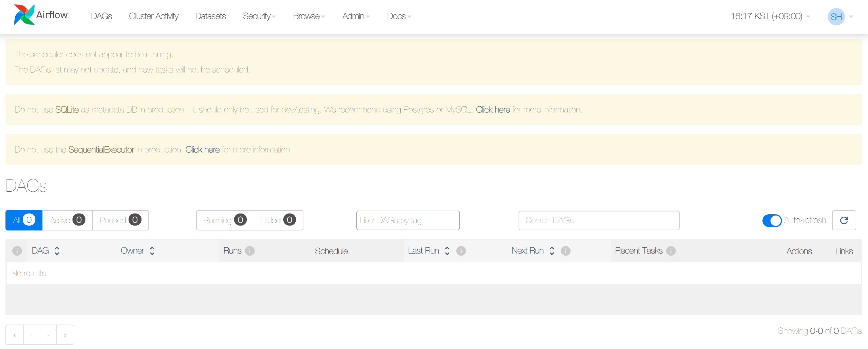868x349 pixels.
Task: Filter by Failed DAG runs
Action: [278, 220]
